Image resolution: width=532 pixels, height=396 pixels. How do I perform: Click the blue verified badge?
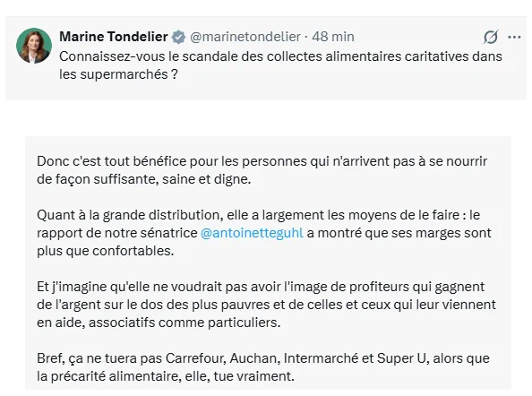click(x=178, y=37)
